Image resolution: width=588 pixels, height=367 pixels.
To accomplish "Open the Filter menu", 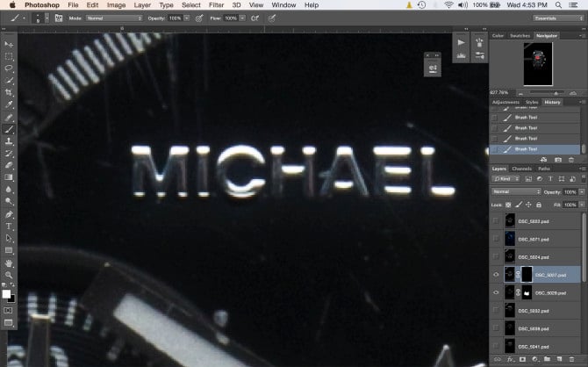I will [216, 5].
